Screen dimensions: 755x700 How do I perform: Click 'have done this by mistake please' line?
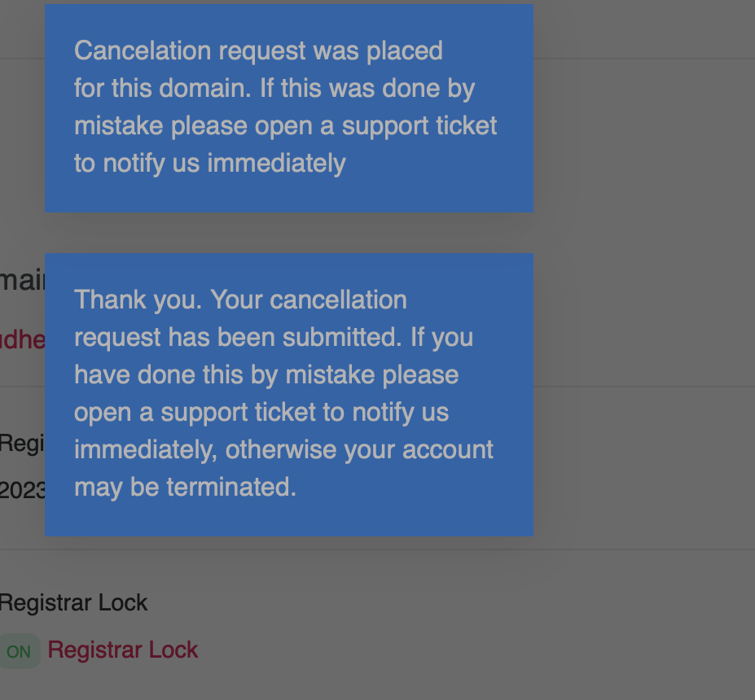click(x=266, y=374)
